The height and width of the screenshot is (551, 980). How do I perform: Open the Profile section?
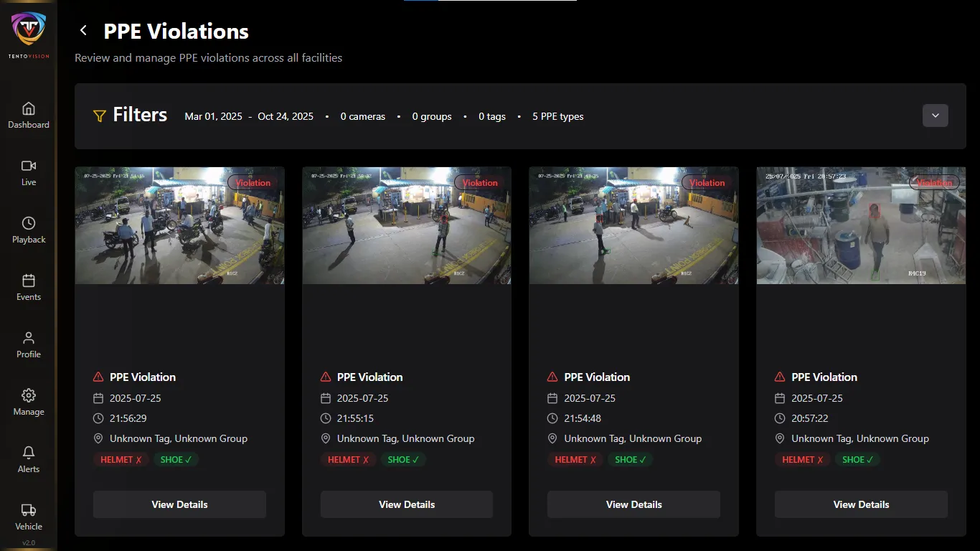[29, 344]
